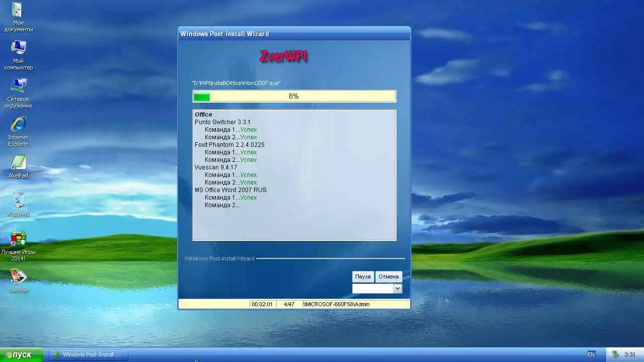Screen dimensions: 644x362
Task: Open Лучшие Игры 2014 desktop shortcut
Action: click(18, 246)
